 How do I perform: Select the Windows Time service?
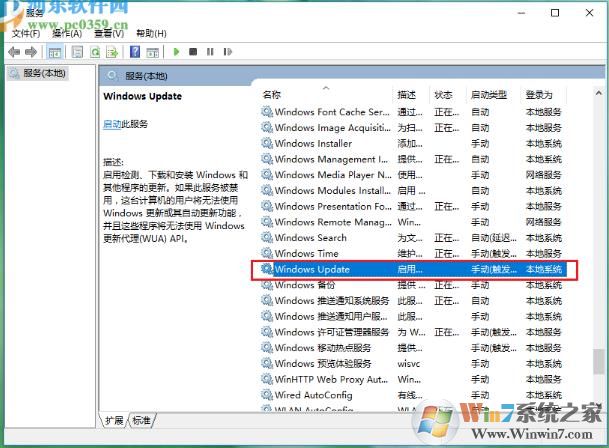click(412, 253)
